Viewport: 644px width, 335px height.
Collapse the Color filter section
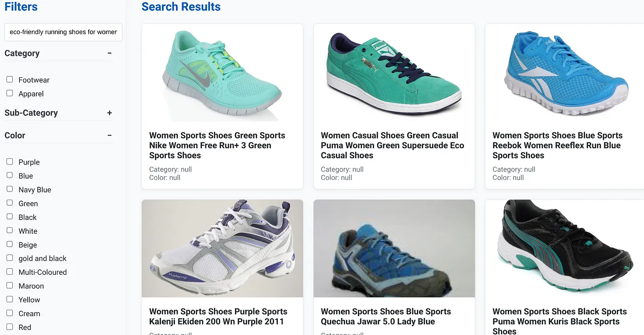coord(109,136)
